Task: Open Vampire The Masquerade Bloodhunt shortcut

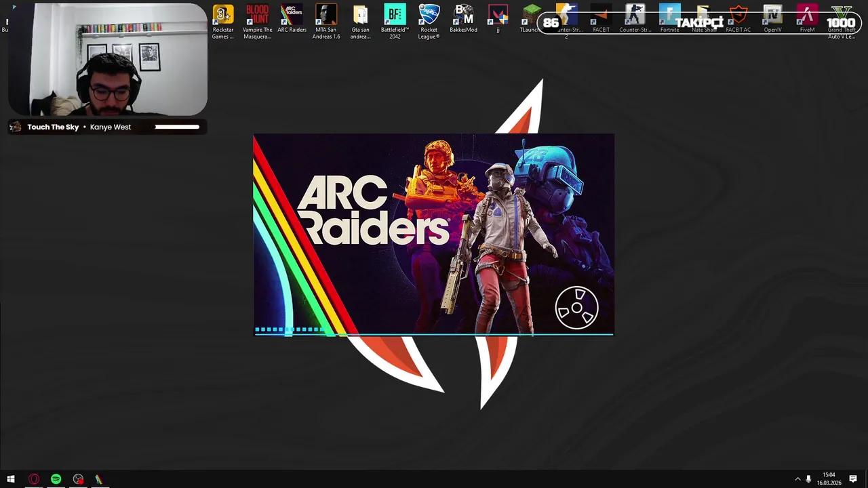Action: point(257,15)
